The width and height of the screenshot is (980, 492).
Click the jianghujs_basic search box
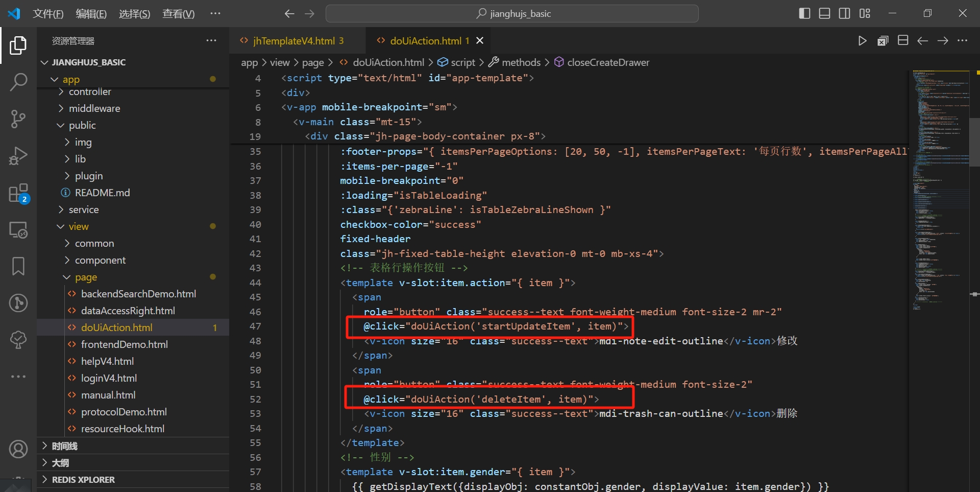[512, 13]
